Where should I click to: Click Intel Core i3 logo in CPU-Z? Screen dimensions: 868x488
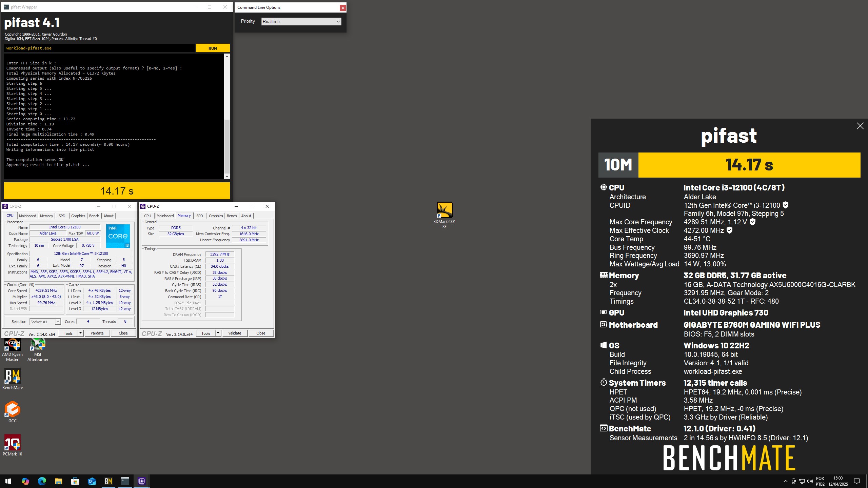click(118, 236)
